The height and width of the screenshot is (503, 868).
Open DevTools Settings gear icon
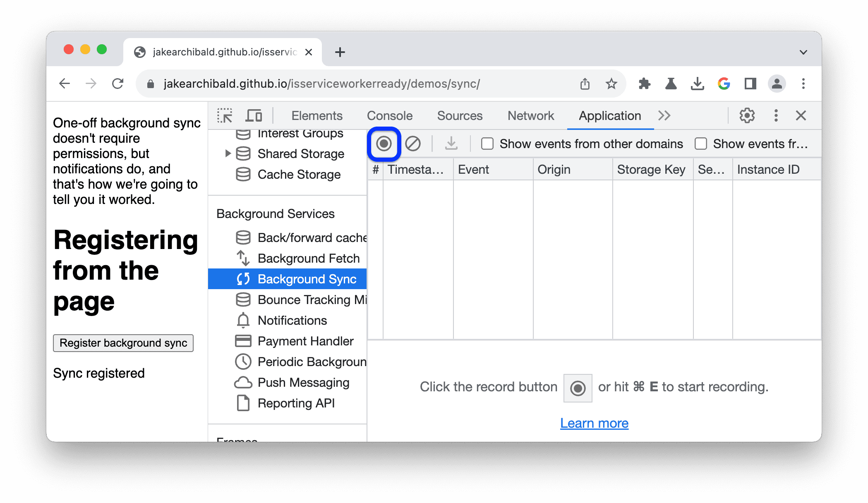(748, 115)
